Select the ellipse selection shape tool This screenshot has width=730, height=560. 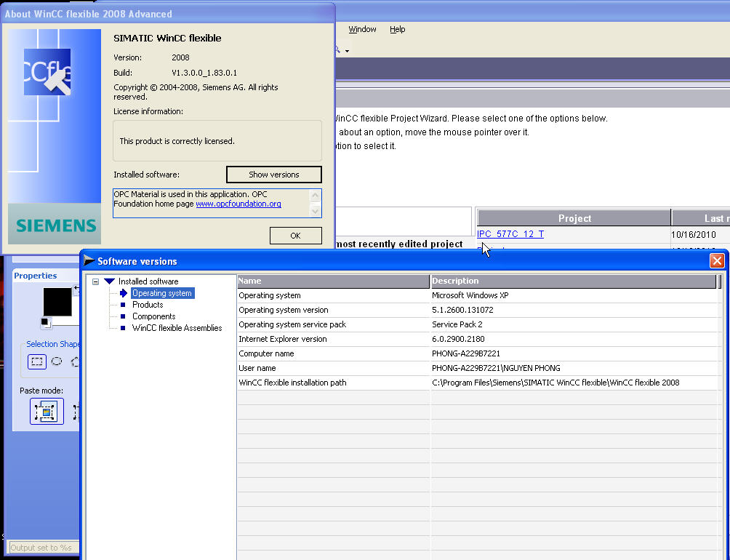[x=57, y=361]
